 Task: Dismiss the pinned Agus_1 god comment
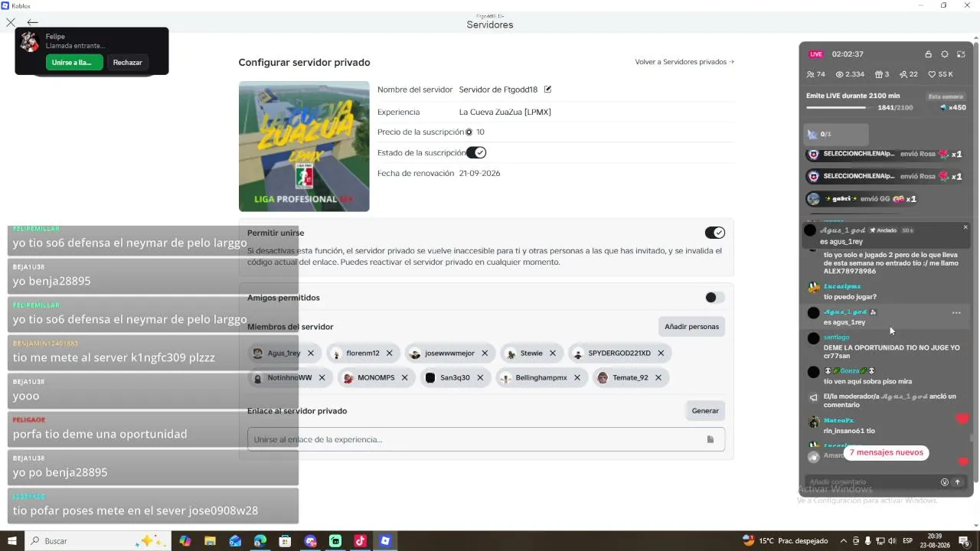(x=965, y=227)
